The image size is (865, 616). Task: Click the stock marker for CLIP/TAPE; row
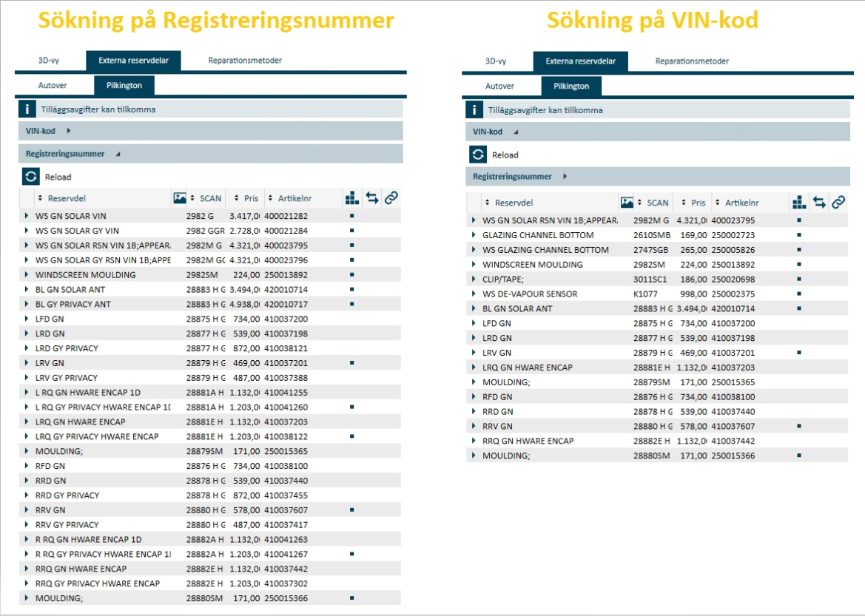click(x=799, y=279)
